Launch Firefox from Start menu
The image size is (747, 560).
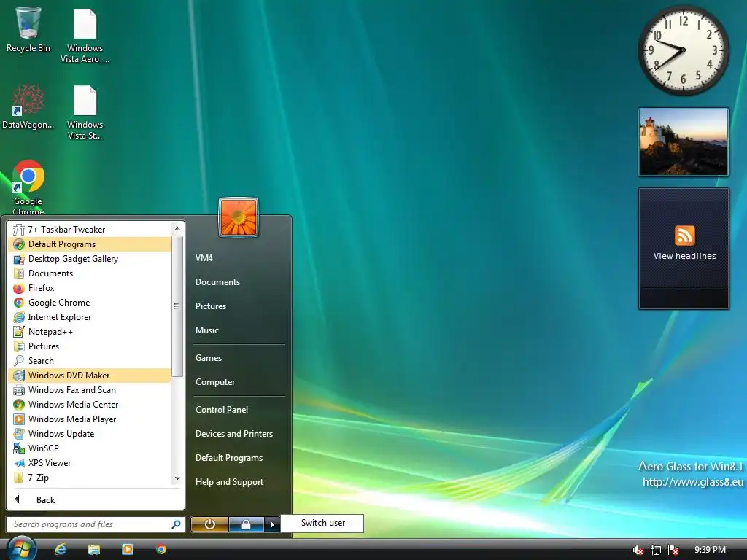pyautogui.click(x=90, y=288)
